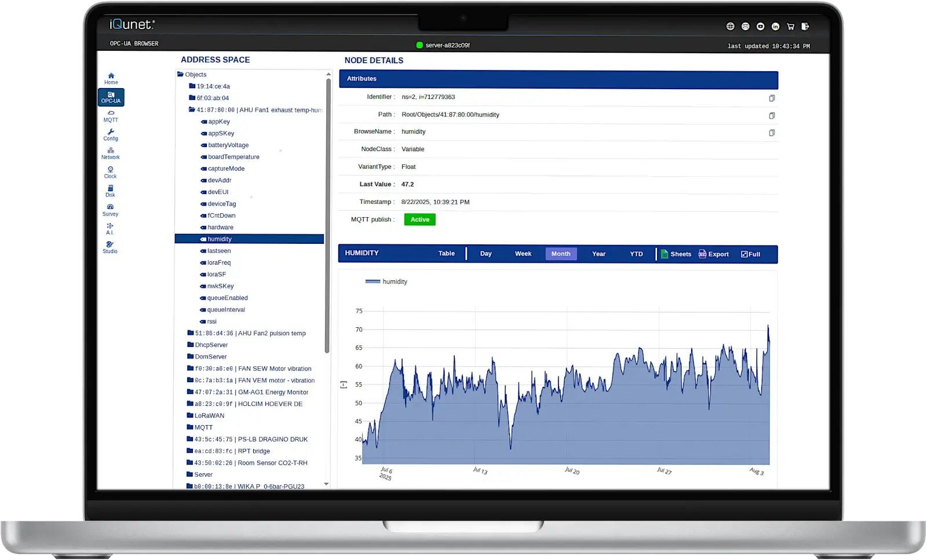
Task: Open the Clock settings icon
Action: (x=110, y=172)
